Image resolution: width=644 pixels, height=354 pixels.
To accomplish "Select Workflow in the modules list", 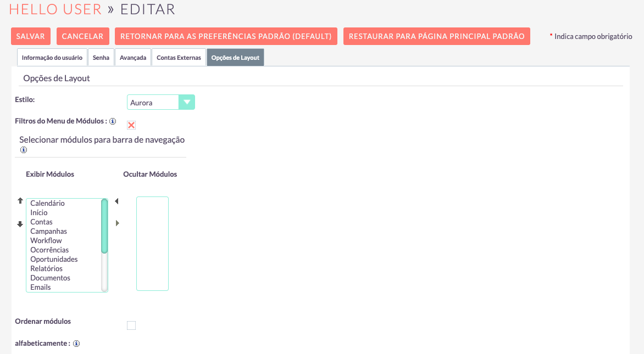I will (46, 240).
